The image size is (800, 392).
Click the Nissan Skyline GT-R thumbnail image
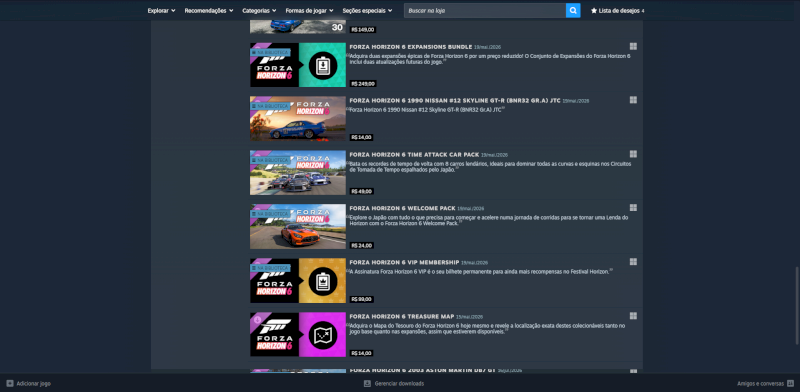pyautogui.click(x=297, y=119)
